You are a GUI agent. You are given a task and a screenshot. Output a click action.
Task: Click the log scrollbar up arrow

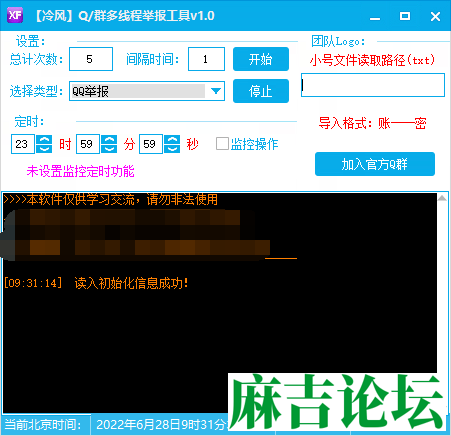click(x=442, y=198)
